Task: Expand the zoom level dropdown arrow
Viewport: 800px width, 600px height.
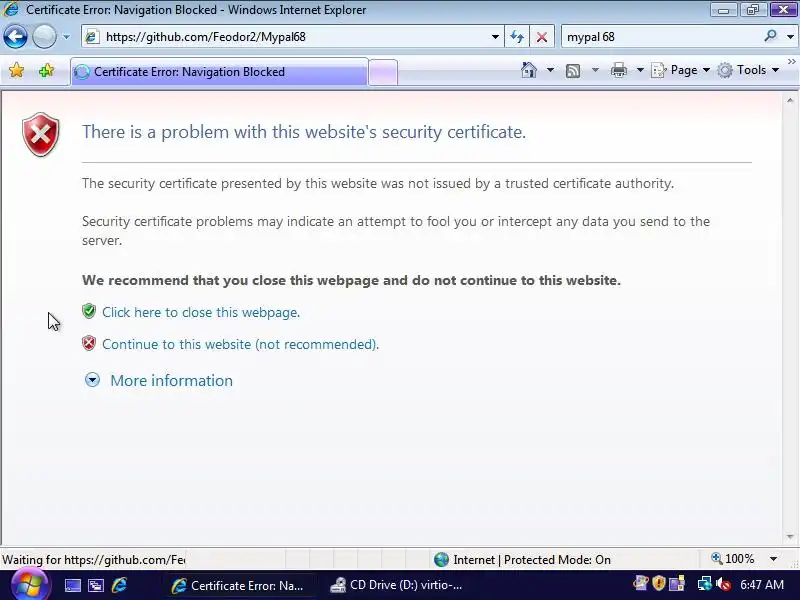Action: [x=773, y=559]
